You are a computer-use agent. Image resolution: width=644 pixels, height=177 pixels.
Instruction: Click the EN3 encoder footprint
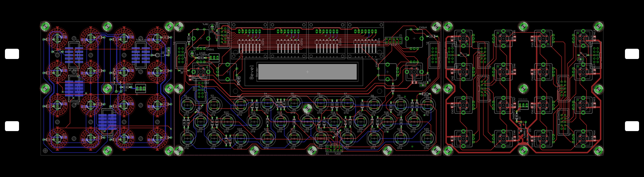pyautogui.click(x=463, y=105)
